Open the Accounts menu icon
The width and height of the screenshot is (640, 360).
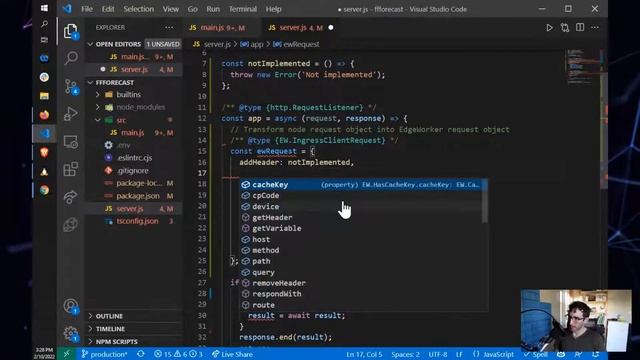(71, 306)
